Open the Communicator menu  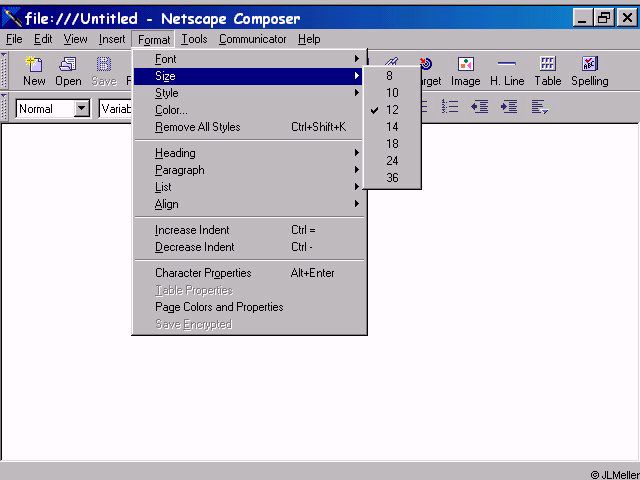pyautogui.click(x=252, y=39)
